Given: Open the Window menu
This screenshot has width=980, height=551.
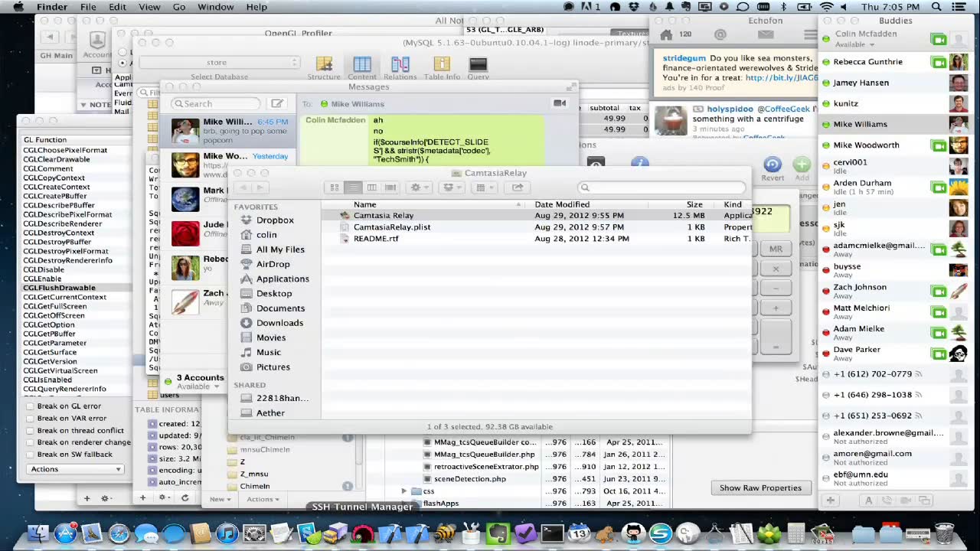Looking at the screenshot, I should (216, 7).
